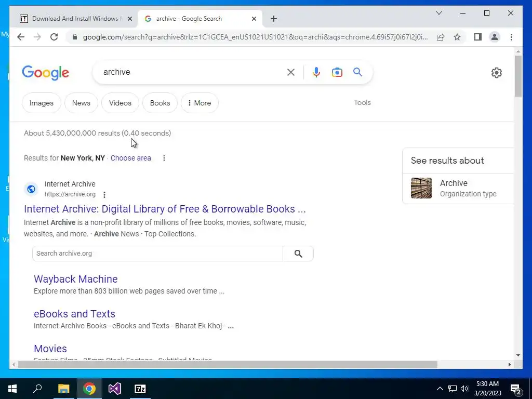
Task: Open network status in system tray
Action: point(453,389)
